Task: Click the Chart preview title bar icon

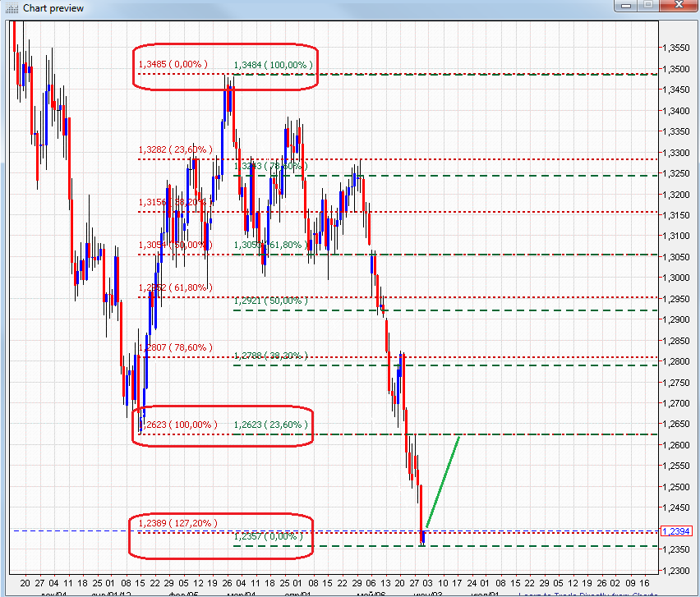Action: (12, 8)
